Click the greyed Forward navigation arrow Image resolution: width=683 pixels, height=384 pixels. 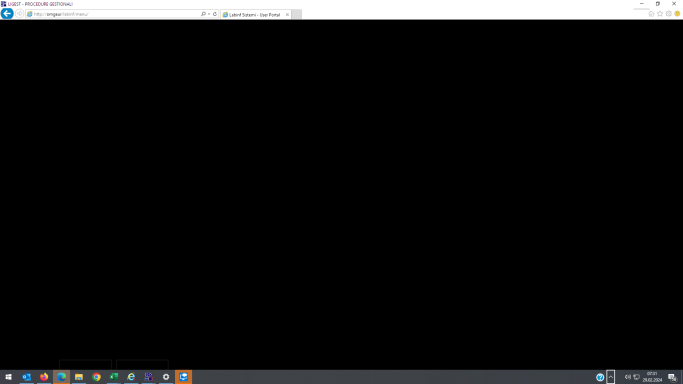[20, 14]
